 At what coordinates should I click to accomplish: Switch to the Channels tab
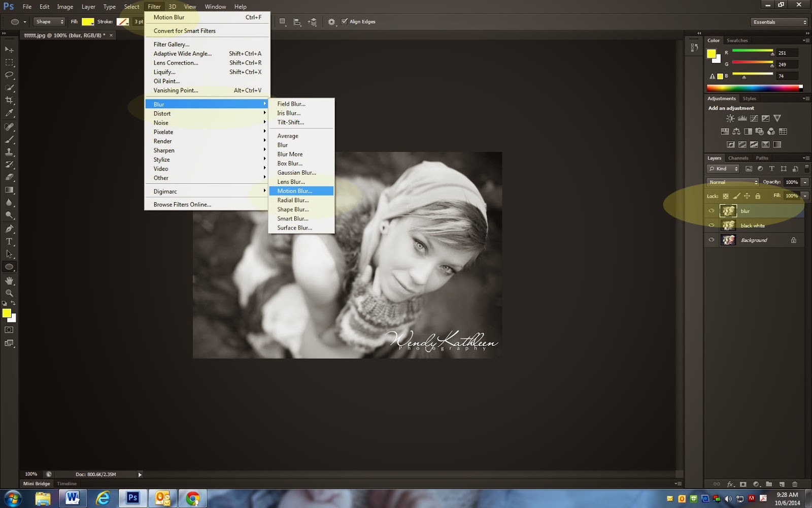738,157
